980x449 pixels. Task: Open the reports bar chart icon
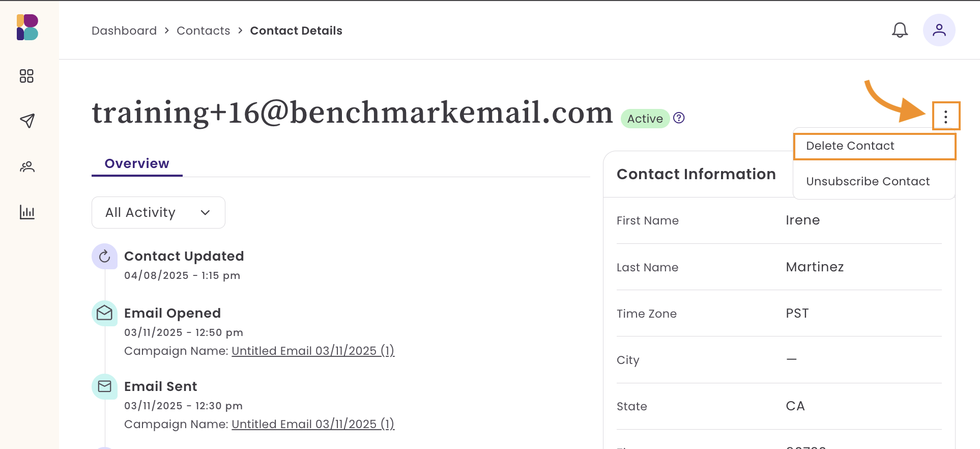(27, 212)
